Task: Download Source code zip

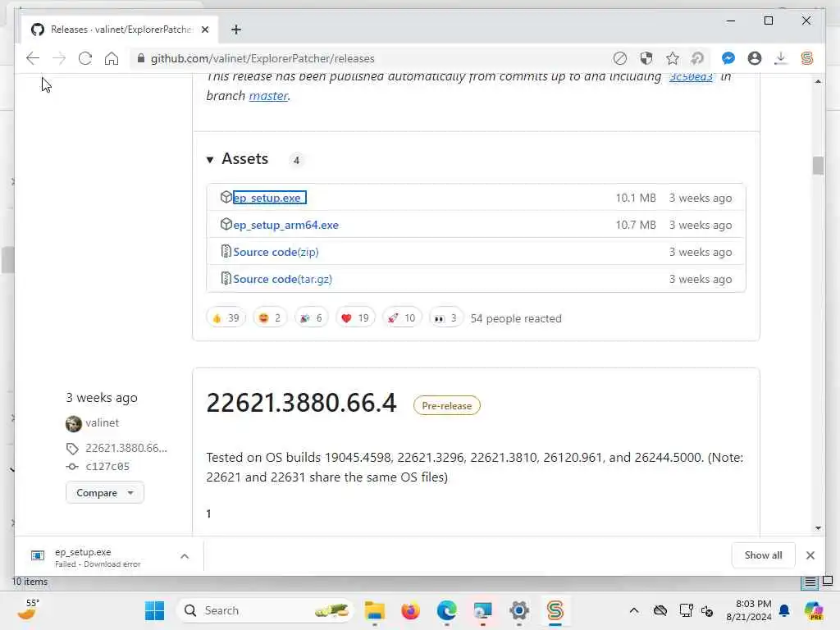Action: (x=276, y=252)
